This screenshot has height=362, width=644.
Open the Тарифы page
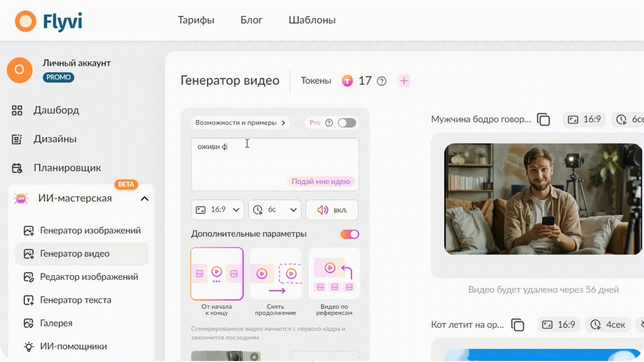pos(196,20)
